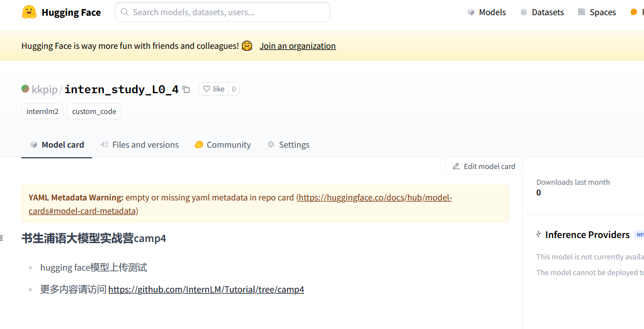Click the heading 书生浦语大模型实战营camp4

(94, 239)
